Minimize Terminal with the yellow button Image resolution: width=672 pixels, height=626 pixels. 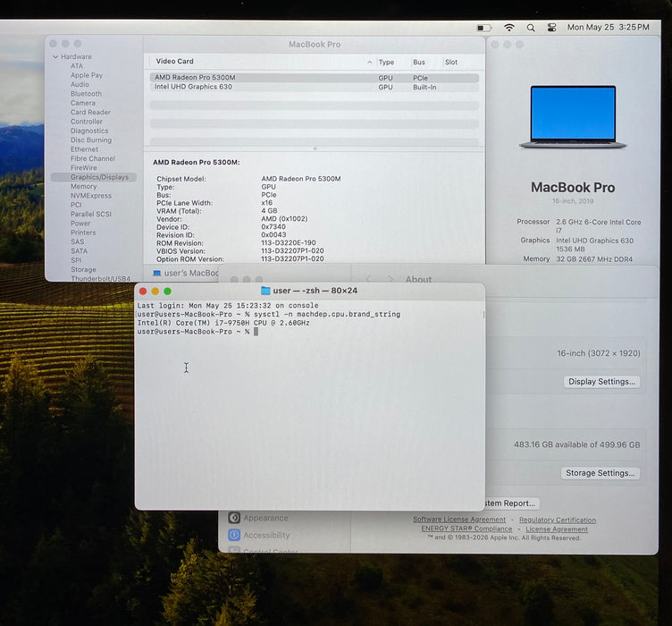click(155, 292)
